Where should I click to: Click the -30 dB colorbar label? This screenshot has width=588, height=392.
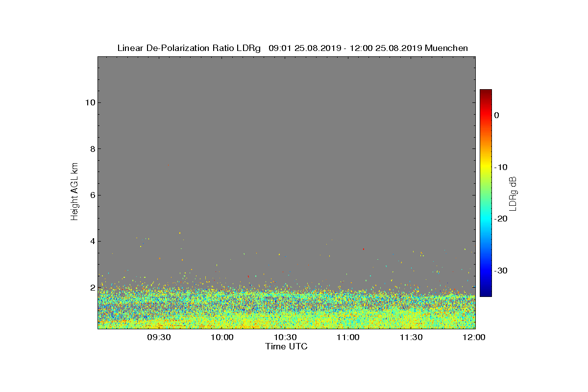click(501, 270)
